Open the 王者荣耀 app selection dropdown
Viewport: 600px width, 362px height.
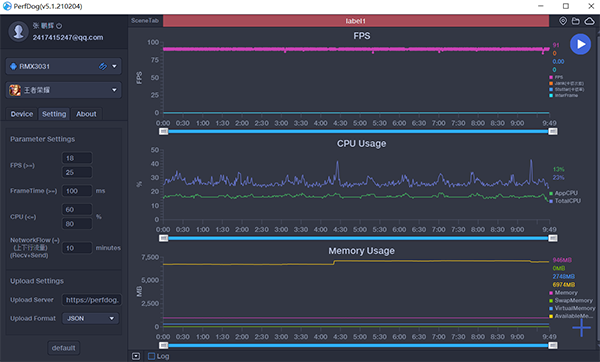(114, 90)
